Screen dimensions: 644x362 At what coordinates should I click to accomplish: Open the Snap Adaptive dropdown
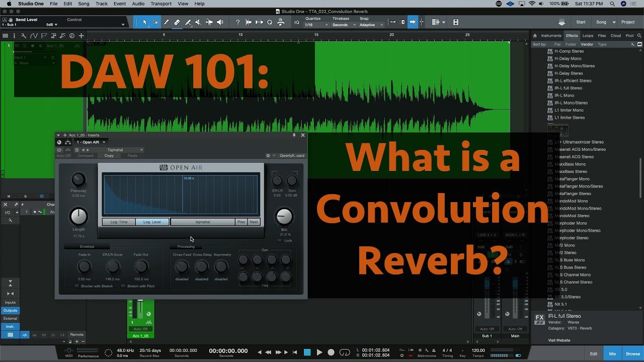pos(371,25)
